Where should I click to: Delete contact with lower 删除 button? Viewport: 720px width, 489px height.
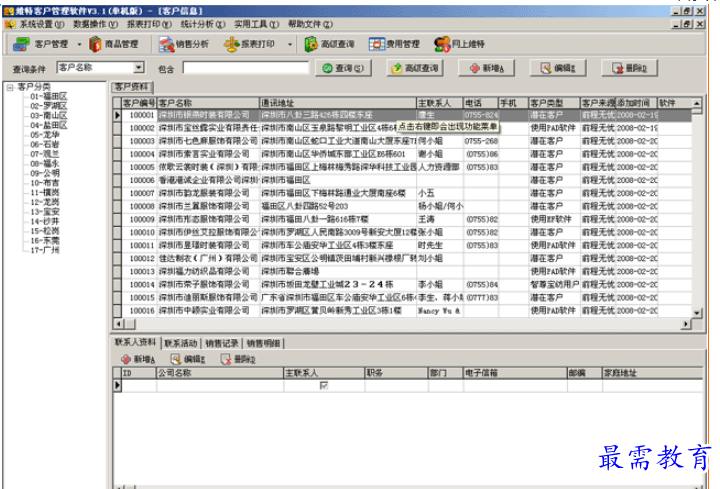(237, 359)
